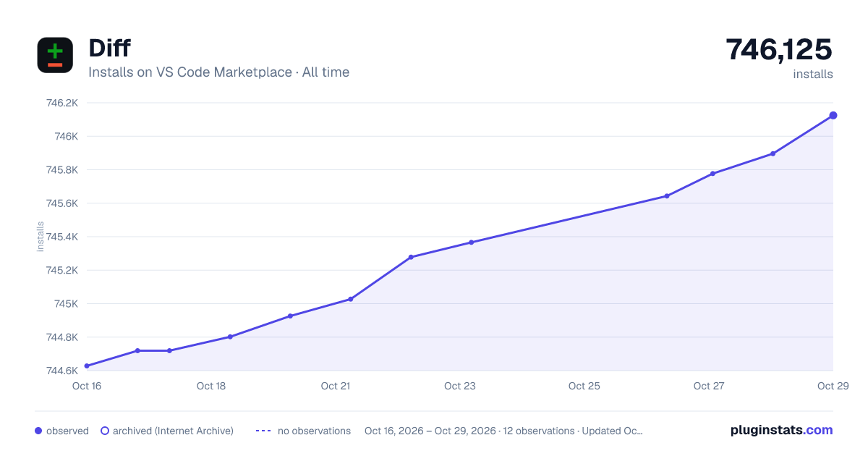
Task: Select the Diff title heading
Action: click(x=109, y=48)
